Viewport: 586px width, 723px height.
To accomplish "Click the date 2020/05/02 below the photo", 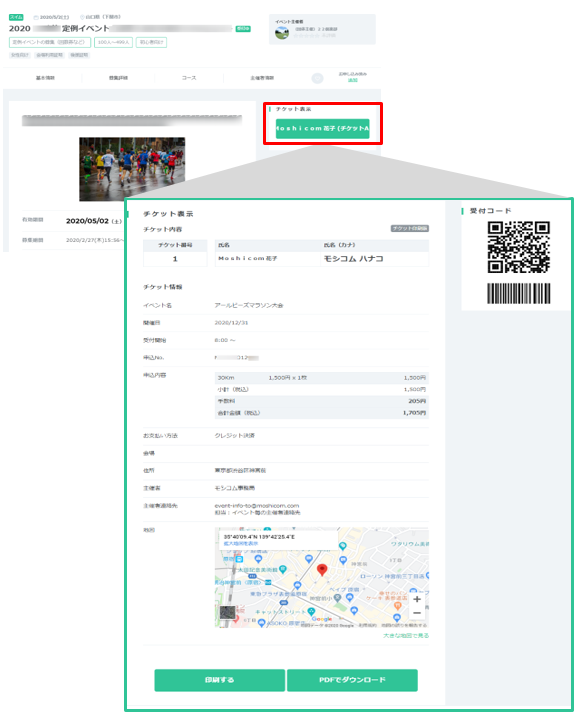I will click(87, 221).
